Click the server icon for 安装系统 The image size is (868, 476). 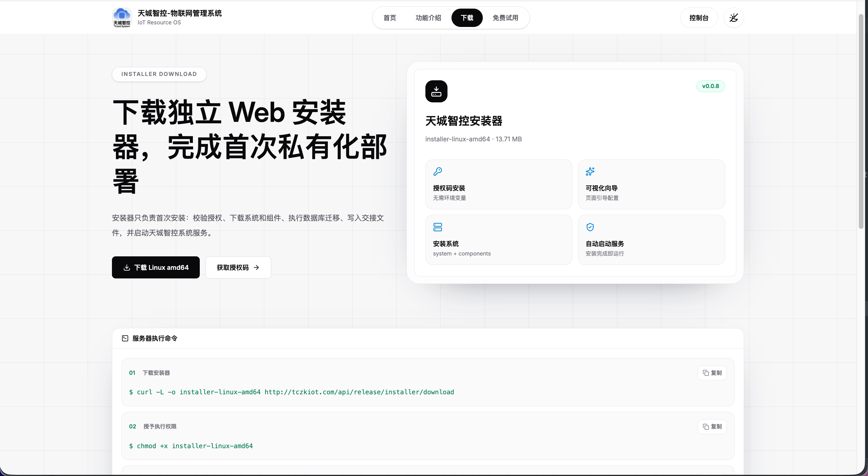click(x=437, y=227)
